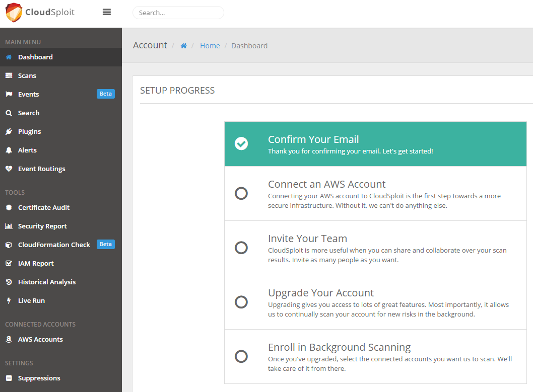Viewport: 533px width, 392px height.
Task: Click the circle beside Connect an AWS Account
Action: (241, 193)
